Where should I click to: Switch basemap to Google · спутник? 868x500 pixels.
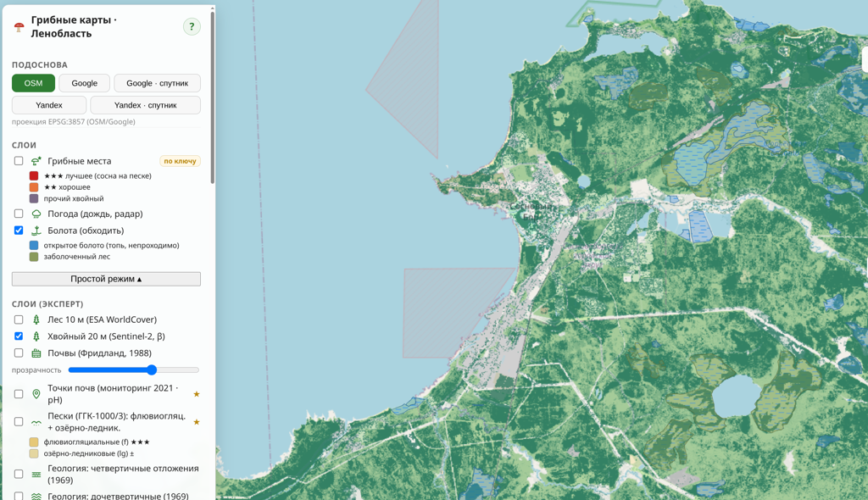coord(157,83)
